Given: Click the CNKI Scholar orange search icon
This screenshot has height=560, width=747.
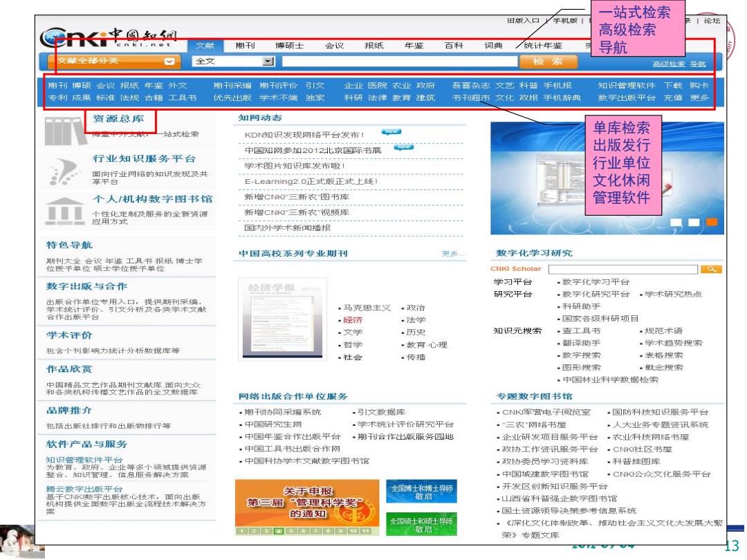Looking at the screenshot, I should coord(711,270).
